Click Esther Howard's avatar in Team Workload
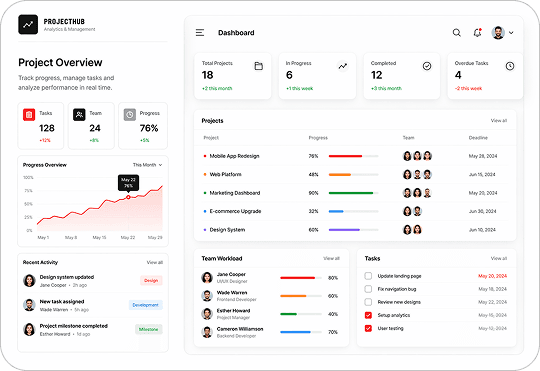Viewport: 540px width, 371px height. tap(207, 314)
